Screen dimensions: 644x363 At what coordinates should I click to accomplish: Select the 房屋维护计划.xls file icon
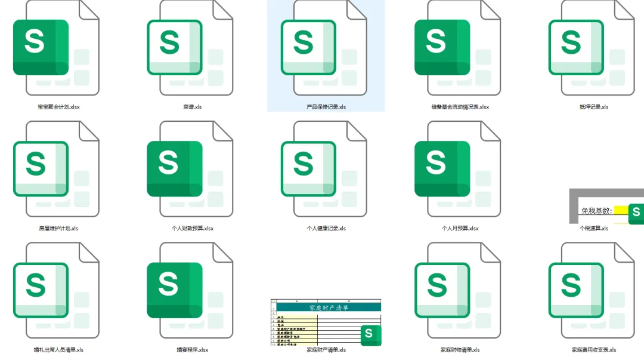pyautogui.click(x=56, y=169)
